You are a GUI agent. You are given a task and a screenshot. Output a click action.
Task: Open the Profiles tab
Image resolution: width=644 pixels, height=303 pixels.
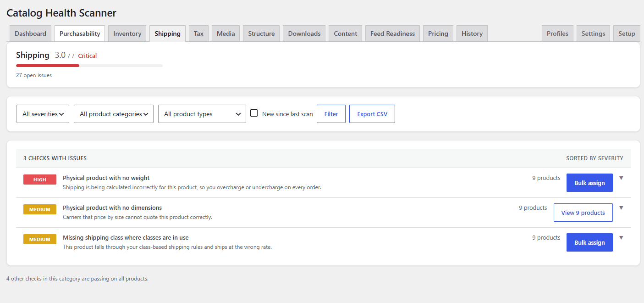click(x=557, y=34)
